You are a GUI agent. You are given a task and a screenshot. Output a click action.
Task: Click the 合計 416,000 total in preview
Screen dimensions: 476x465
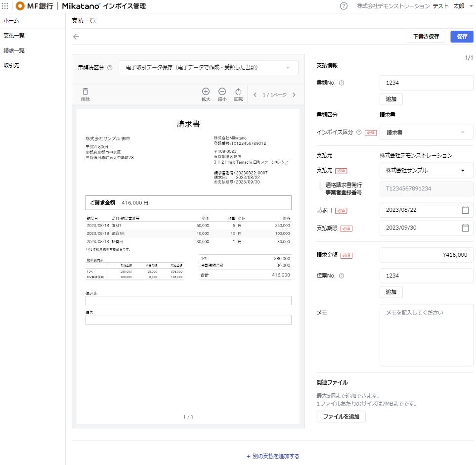click(x=245, y=275)
